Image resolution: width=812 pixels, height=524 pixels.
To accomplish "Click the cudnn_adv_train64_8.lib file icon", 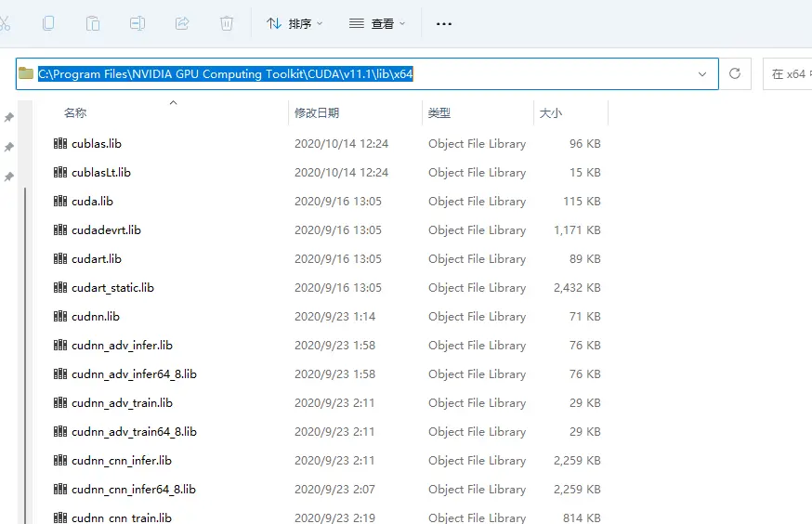I will coord(60,432).
